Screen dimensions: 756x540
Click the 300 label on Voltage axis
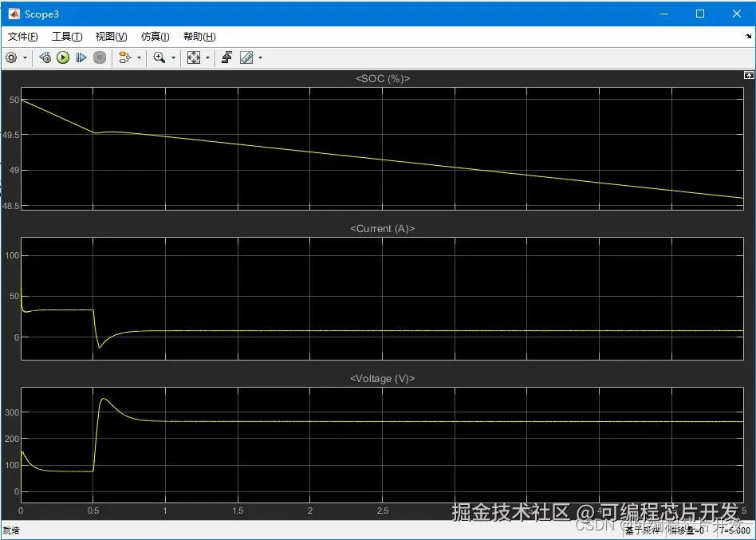(x=12, y=412)
